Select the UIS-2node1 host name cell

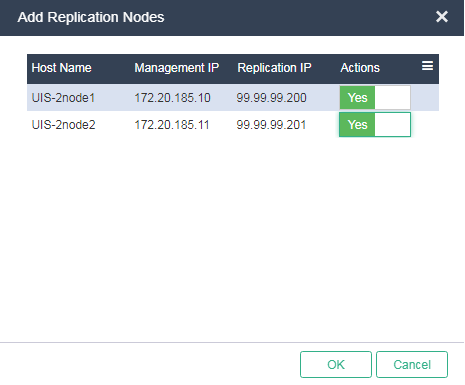pos(63,98)
